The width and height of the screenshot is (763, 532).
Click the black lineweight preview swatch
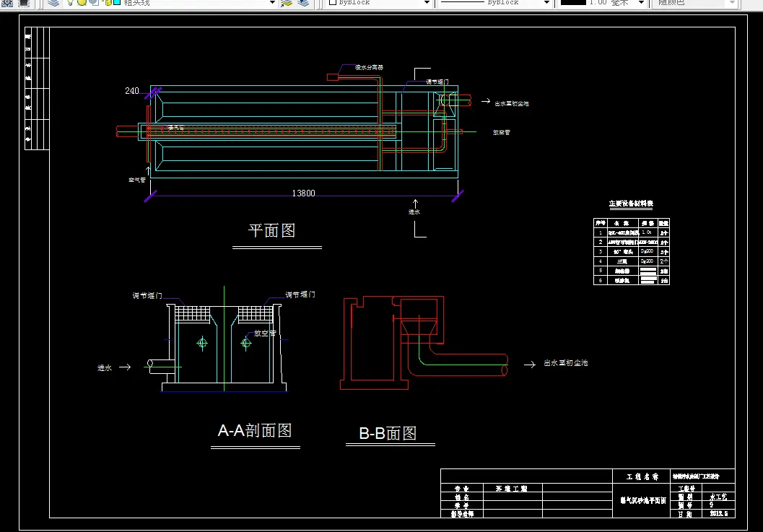(x=573, y=2)
